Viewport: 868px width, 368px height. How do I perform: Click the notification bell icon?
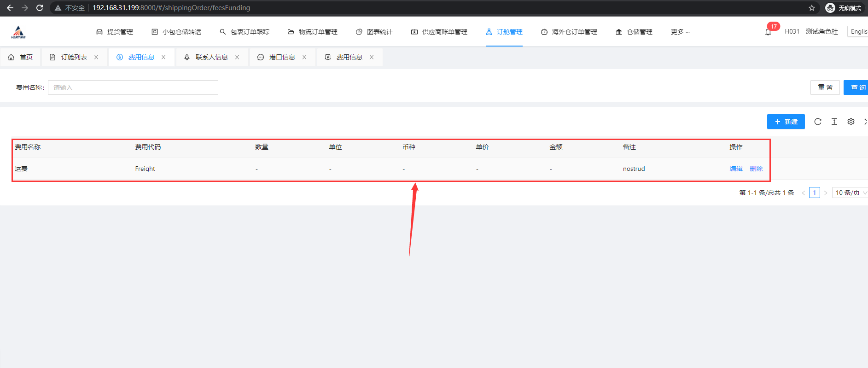(x=768, y=32)
